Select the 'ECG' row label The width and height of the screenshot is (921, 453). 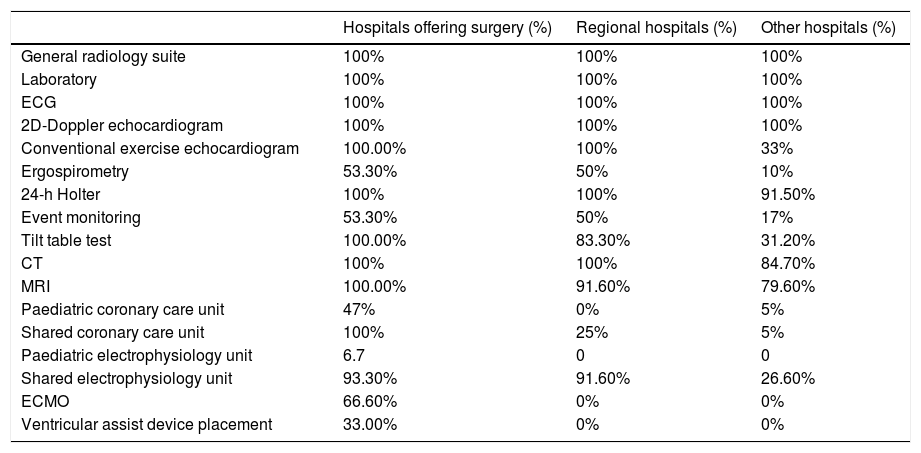tap(38, 102)
